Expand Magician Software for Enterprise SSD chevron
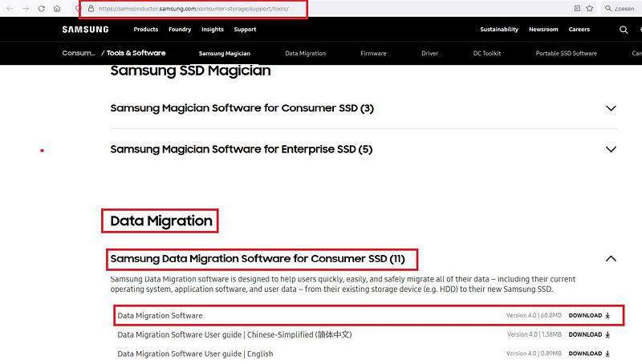 611,149
